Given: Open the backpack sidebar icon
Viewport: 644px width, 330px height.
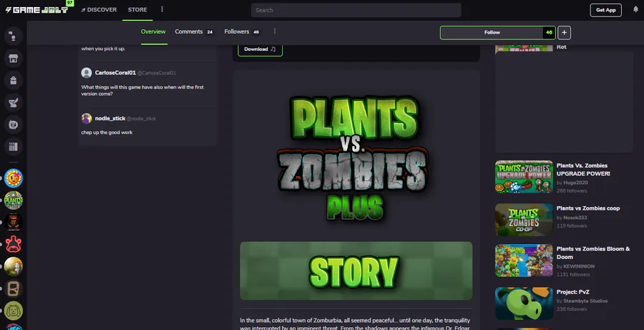Looking at the screenshot, I should pos(13,81).
